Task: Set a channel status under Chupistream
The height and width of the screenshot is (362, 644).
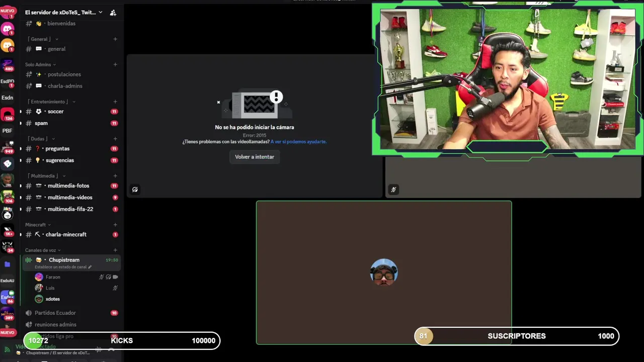Action: pos(63,267)
